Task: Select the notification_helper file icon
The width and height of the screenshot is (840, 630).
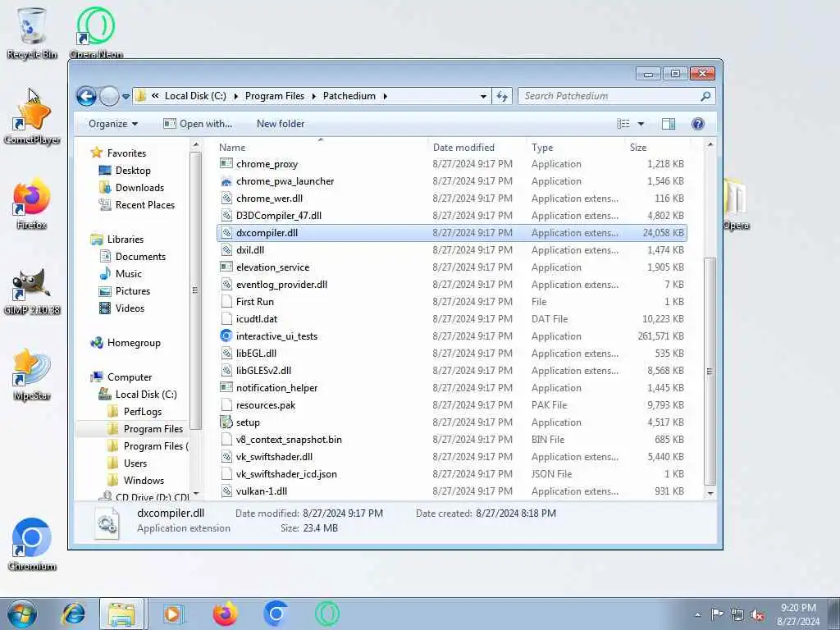Action: click(x=226, y=387)
